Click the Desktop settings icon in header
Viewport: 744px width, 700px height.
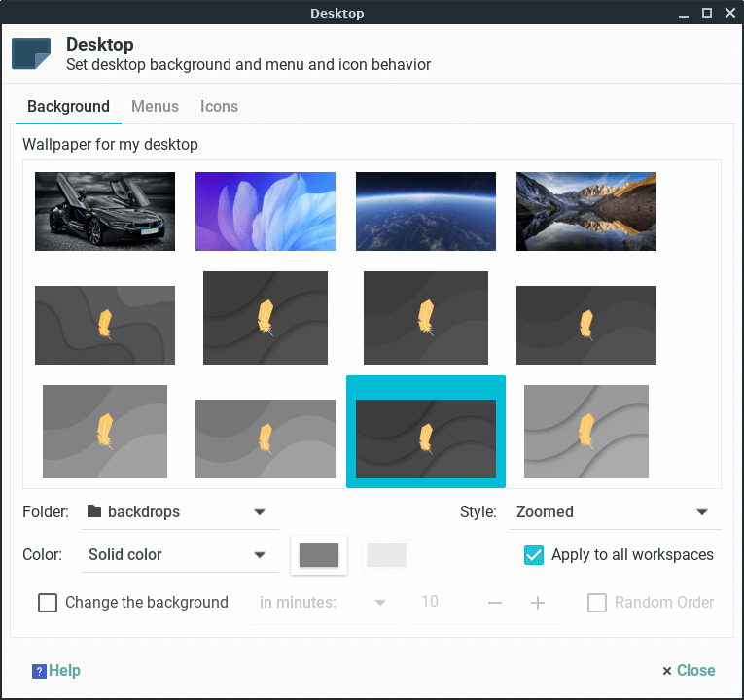click(31, 53)
